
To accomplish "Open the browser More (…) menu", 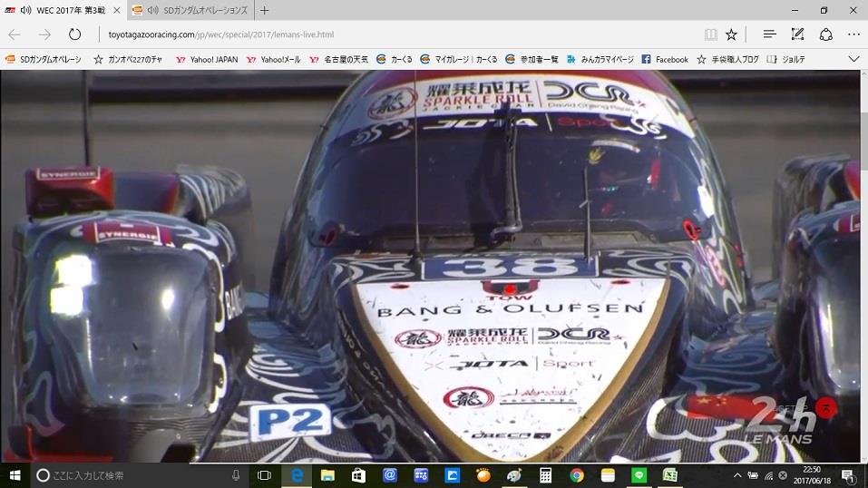I will [853, 34].
